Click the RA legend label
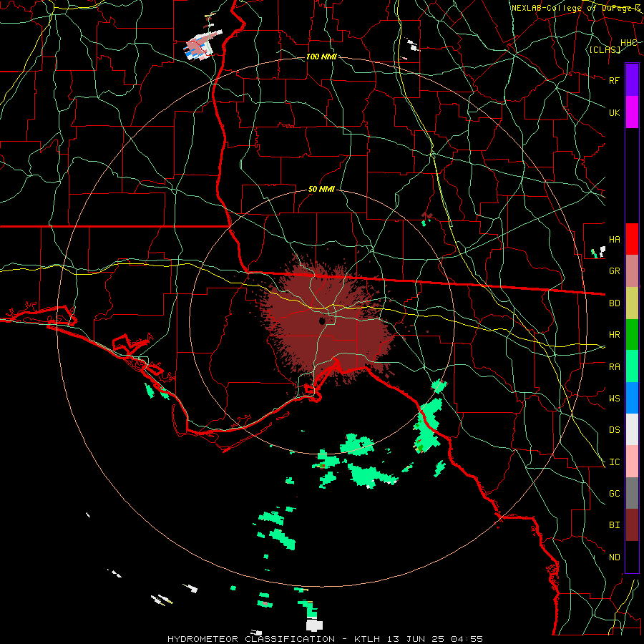 click(614, 367)
